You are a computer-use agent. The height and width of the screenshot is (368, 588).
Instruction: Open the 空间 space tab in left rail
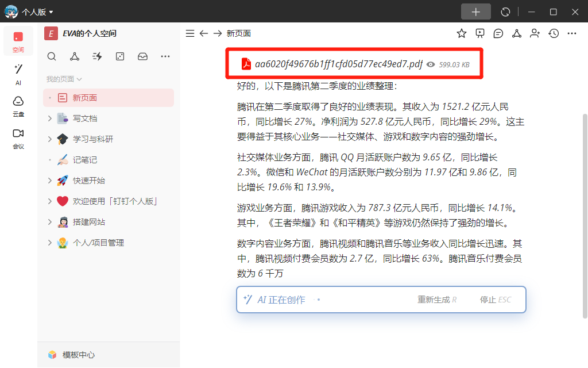tap(18, 41)
